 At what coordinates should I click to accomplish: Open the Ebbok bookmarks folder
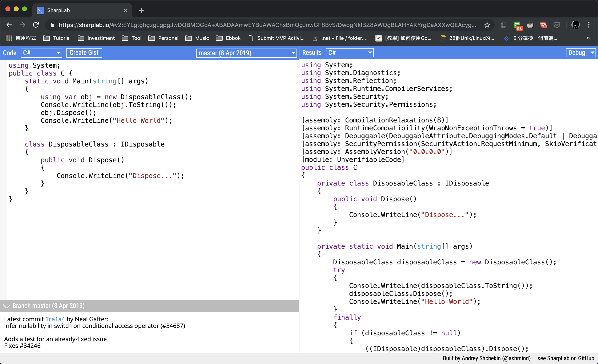(228, 38)
